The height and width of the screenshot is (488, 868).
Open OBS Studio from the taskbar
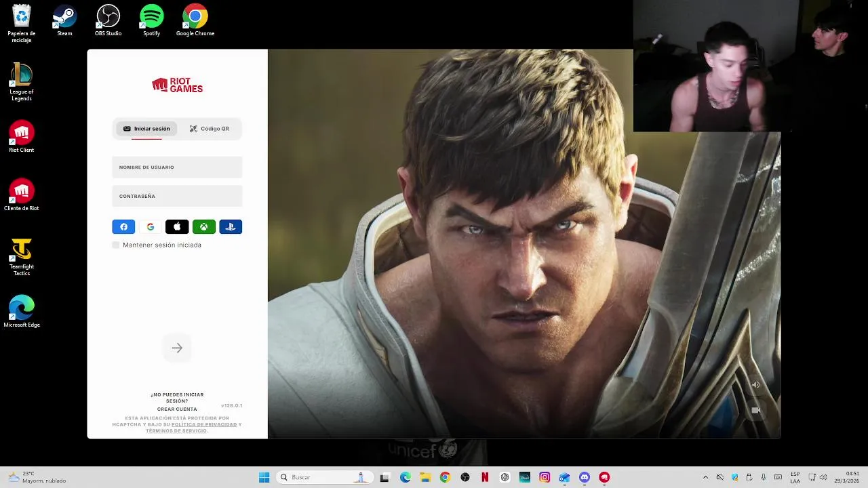click(x=465, y=477)
